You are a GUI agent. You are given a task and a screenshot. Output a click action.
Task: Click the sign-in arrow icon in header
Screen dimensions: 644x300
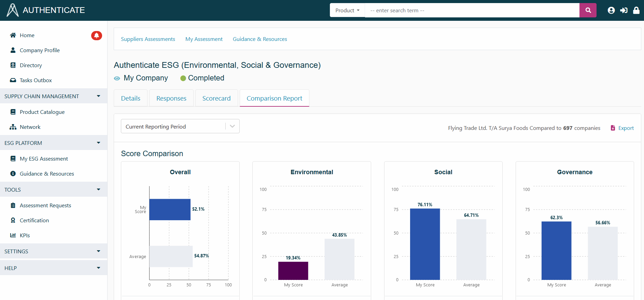click(x=624, y=11)
